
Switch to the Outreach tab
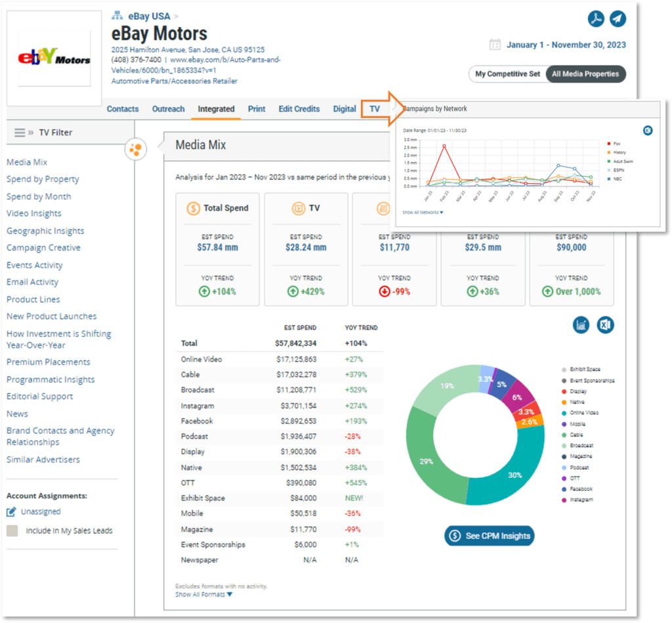pyautogui.click(x=169, y=109)
